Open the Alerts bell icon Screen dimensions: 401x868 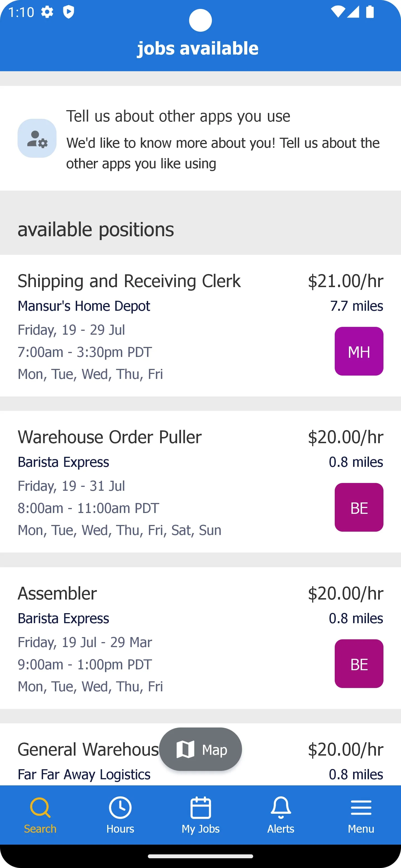pos(281,807)
